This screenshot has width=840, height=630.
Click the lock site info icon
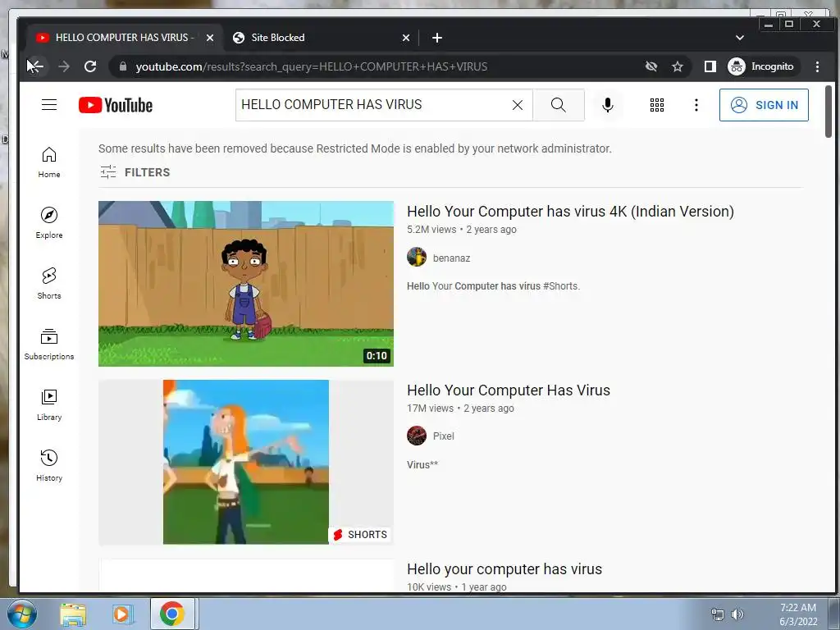pos(123,66)
